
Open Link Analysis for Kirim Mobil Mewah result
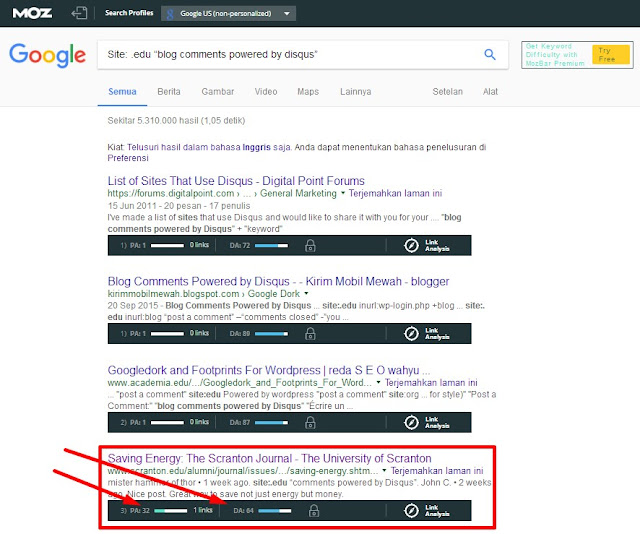427,334
